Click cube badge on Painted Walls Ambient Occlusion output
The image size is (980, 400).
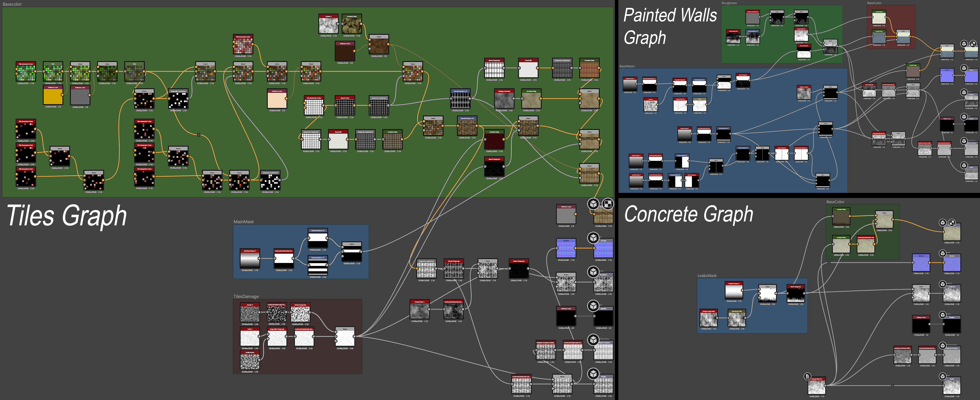964,141
